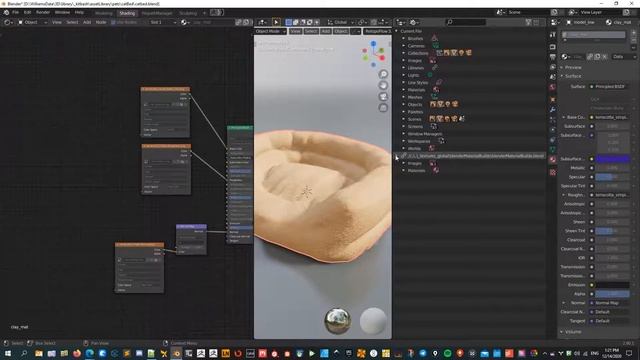Open the Global transform orientation dropdown
This screenshot has width=640, height=360.
[x=341, y=22]
